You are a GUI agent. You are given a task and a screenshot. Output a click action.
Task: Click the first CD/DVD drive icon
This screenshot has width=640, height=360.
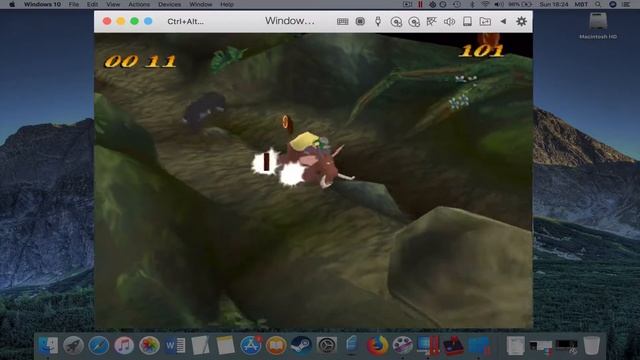click(396, 22)
